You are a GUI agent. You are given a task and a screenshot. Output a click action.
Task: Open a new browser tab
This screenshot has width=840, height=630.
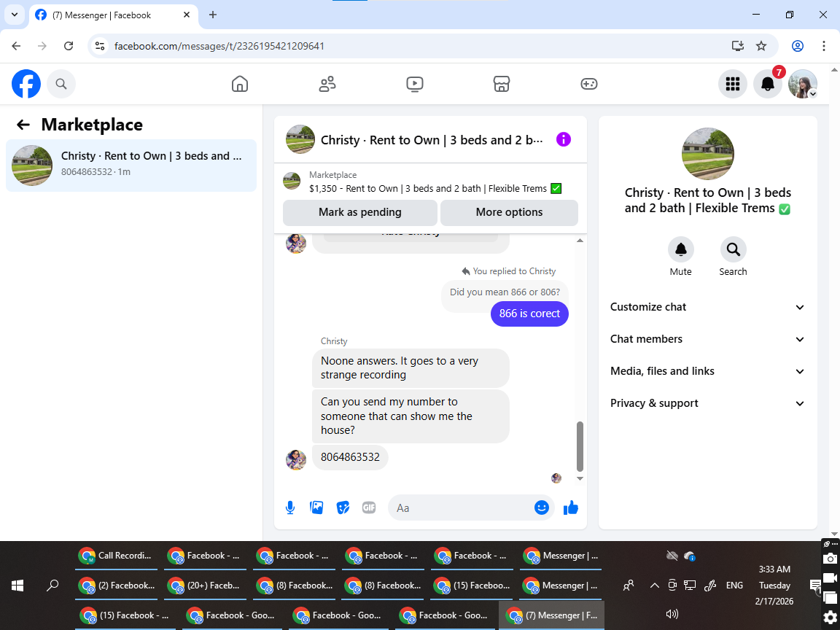click(213, 15)
